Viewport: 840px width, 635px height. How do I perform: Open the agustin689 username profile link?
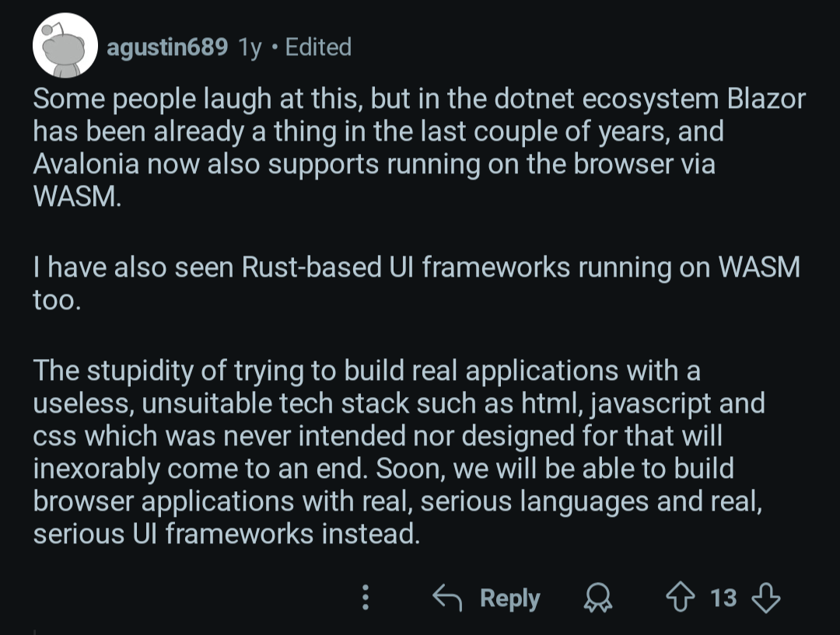point(167,47)
